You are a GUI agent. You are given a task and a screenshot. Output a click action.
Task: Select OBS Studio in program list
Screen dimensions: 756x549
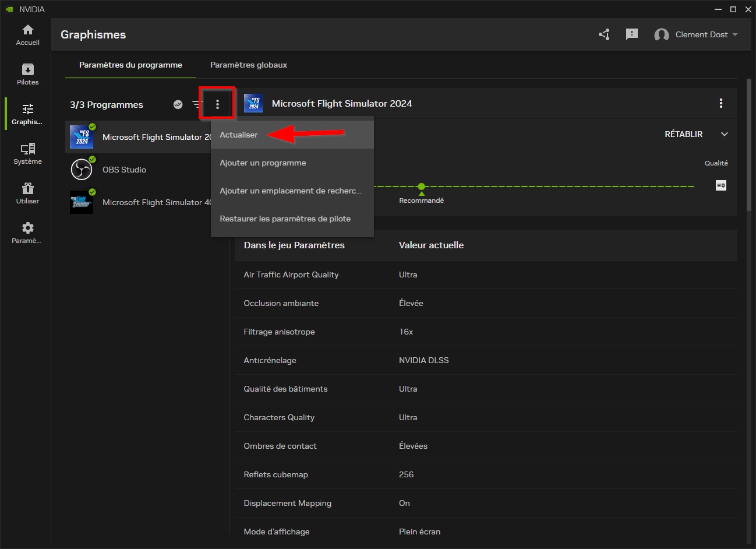click(139, 170)
